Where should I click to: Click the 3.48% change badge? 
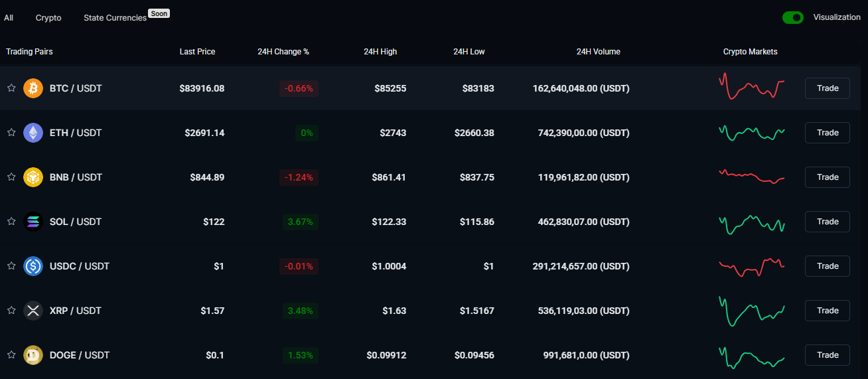click(x=300, y=311)
